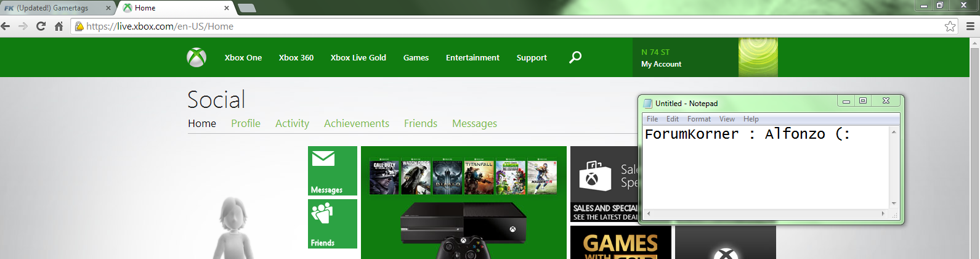Select the Watch Dogs game cover
Screen dimensions: 980x259
click(x=416, y=177)
